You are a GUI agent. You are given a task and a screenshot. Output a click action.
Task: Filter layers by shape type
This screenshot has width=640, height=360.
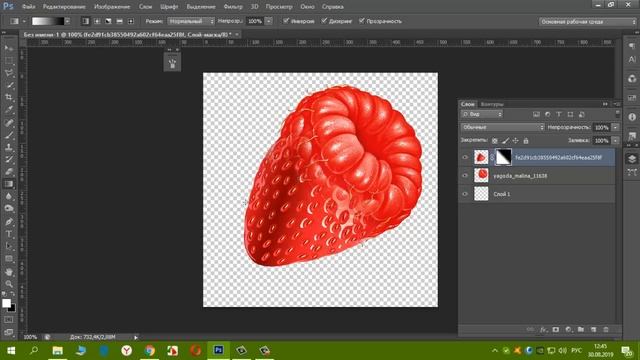570,114
